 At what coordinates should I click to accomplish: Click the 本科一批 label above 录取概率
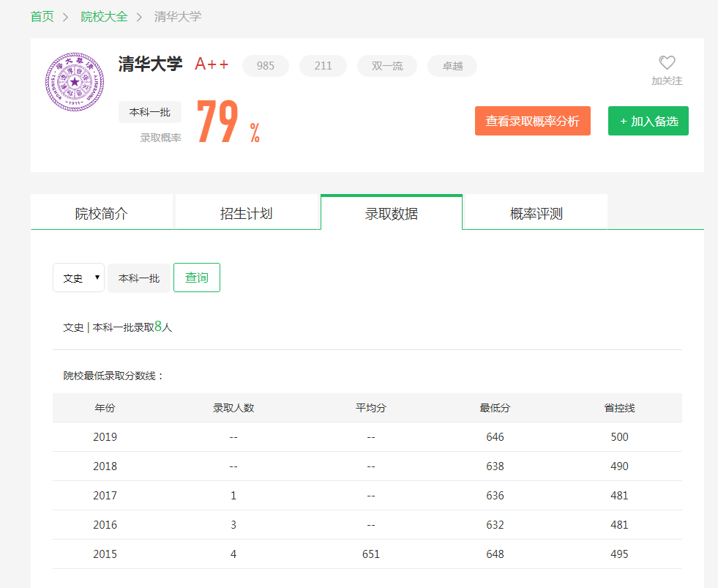pyautogui.click(x=150, y=112)
